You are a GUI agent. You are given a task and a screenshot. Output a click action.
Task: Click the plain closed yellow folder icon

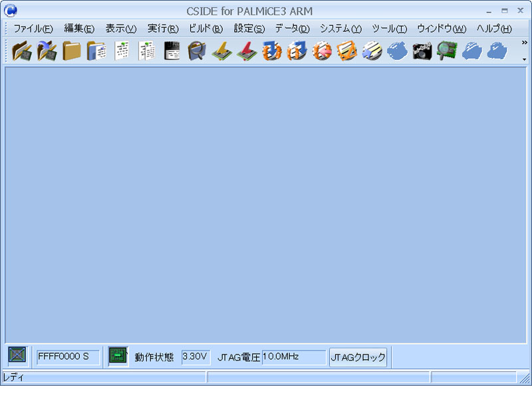tap(72, 51)
